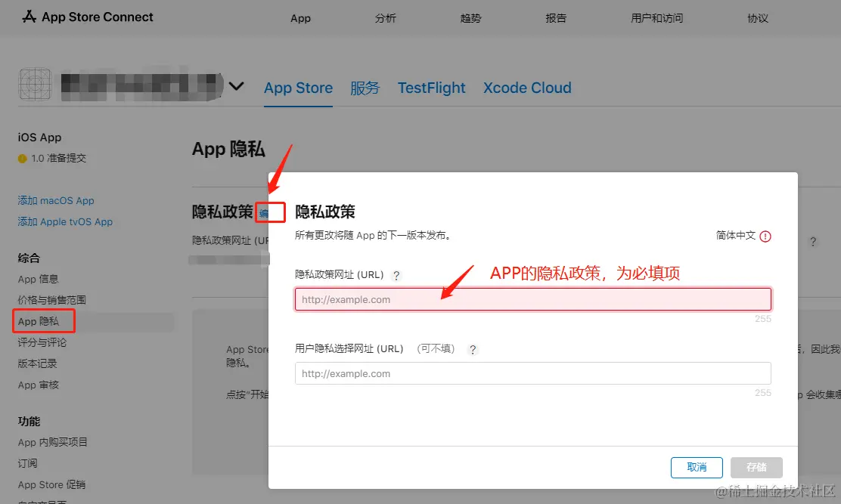Image resolution: width=841 pixels, height=504 pixels.
Task: Click the help icon next to 用户隐私选择网址
Action: 473,349
